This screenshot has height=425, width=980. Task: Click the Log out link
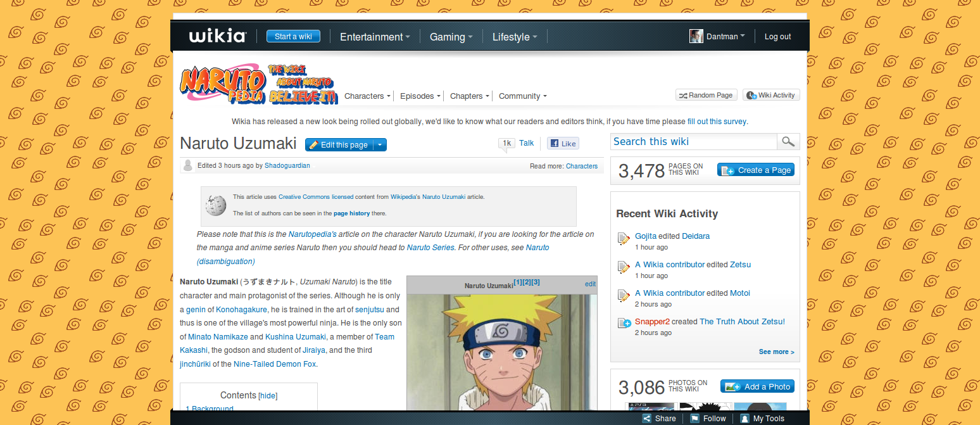777,37
